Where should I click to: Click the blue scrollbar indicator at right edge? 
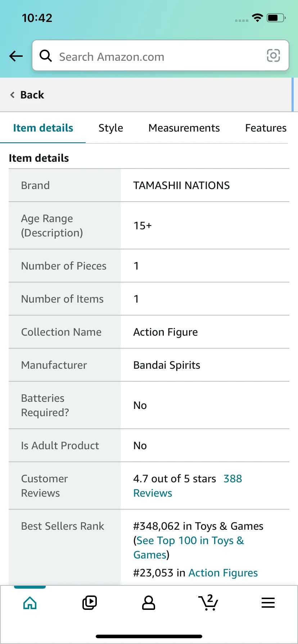[x=292, y=95]
